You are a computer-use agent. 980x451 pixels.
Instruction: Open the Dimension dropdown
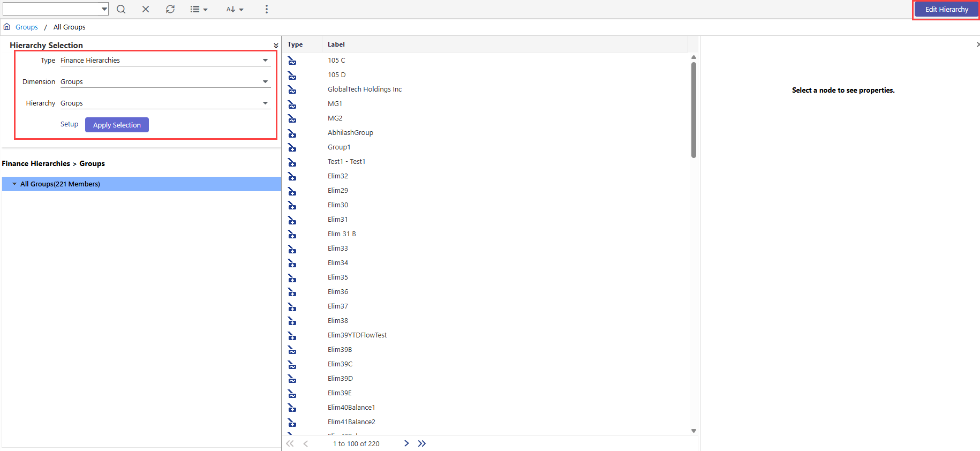coord(165,82)
